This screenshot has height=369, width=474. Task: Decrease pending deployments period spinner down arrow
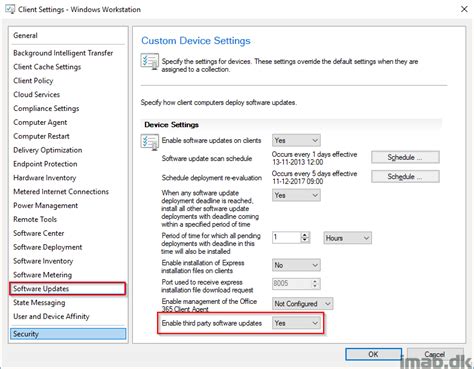[305, 240]
